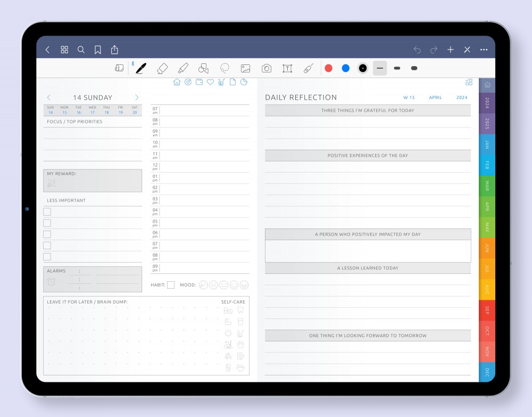Open the search tool

click(x=81, y=50)
